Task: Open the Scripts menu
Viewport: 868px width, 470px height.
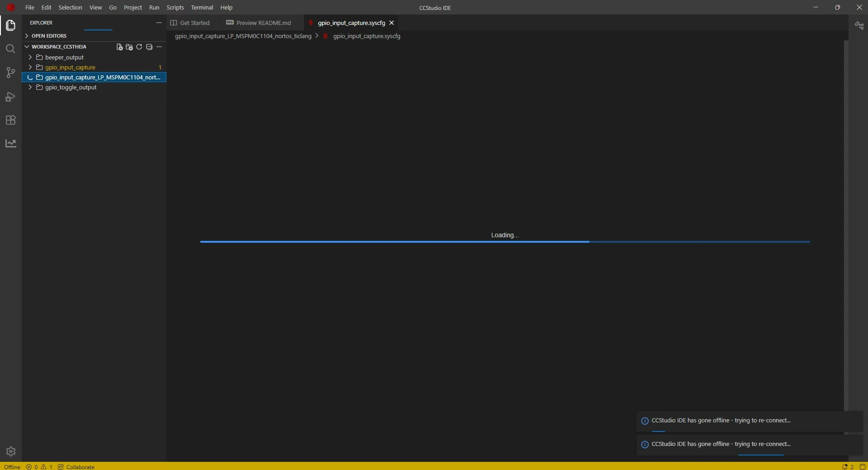Action: click(175, 7)
